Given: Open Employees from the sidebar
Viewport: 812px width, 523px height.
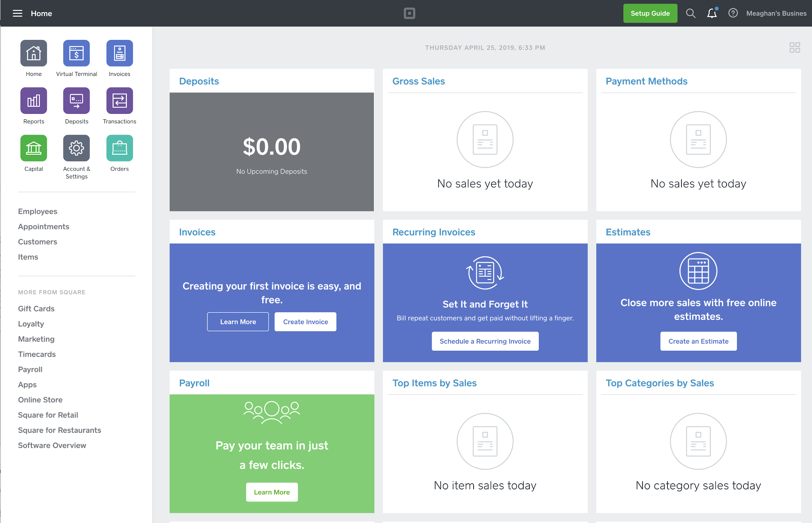Looking at the screenshot, I should click(x=37, y=211).
